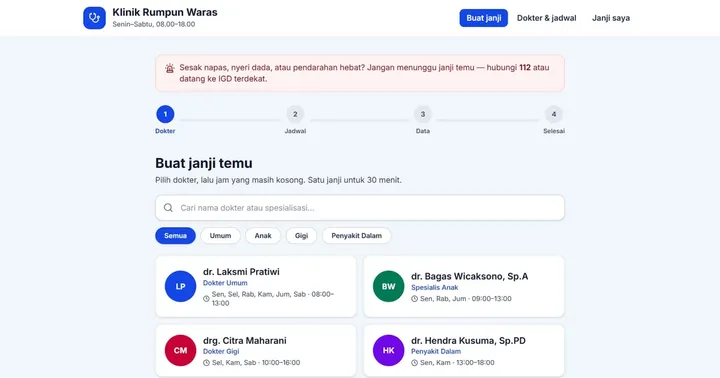Select the Semua filter chip
Screen dimensions: 720x378
175,236
